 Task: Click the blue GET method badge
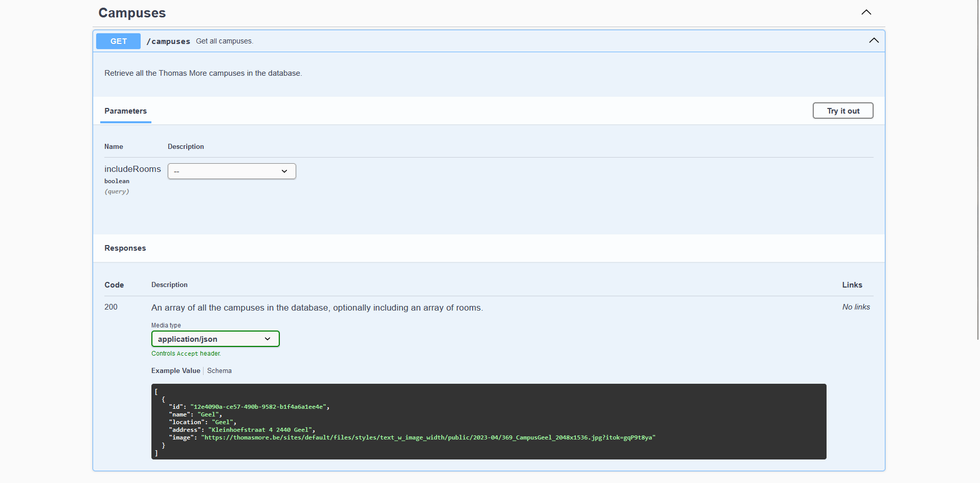click(x=118, y=41)
